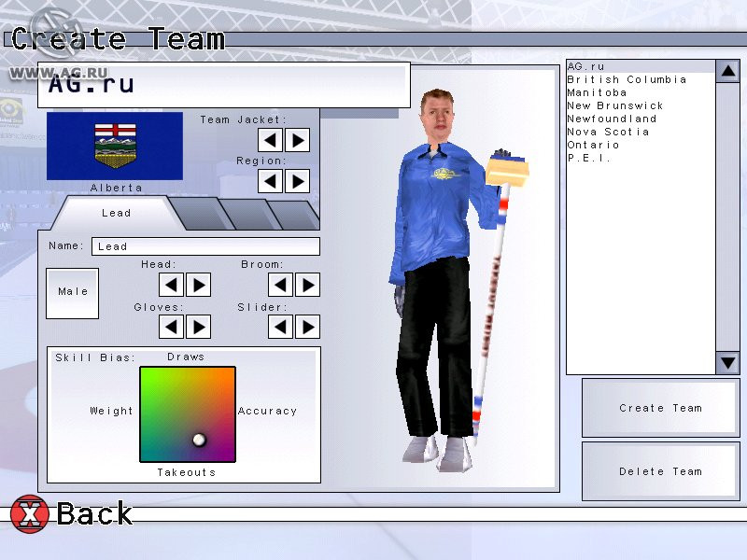Click the Create Team button
Screen dimensions: 747x560
(660, 408)
